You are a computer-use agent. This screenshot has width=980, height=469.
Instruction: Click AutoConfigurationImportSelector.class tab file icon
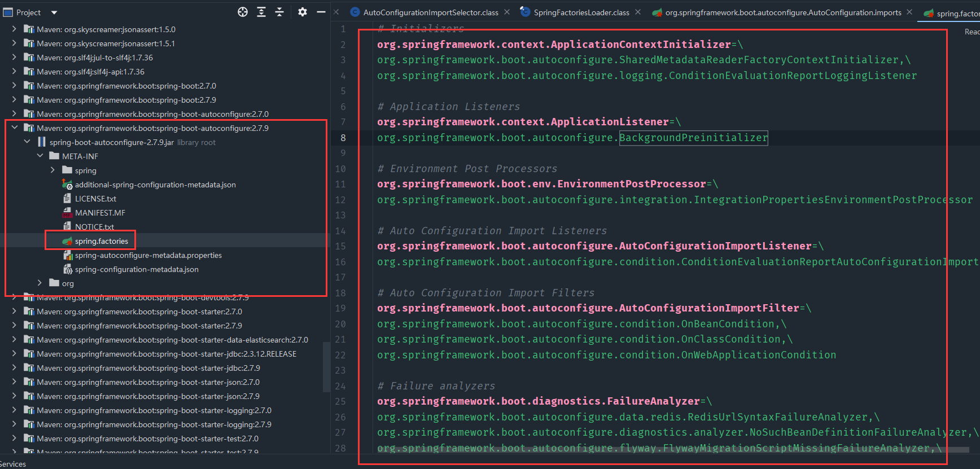(x=355, y=12)
